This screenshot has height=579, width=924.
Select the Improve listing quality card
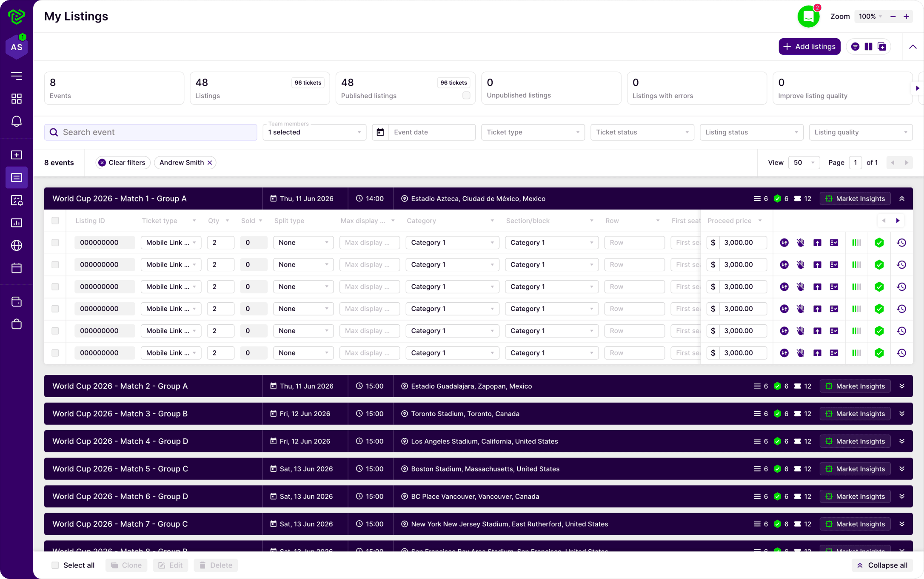click(843, 88)
